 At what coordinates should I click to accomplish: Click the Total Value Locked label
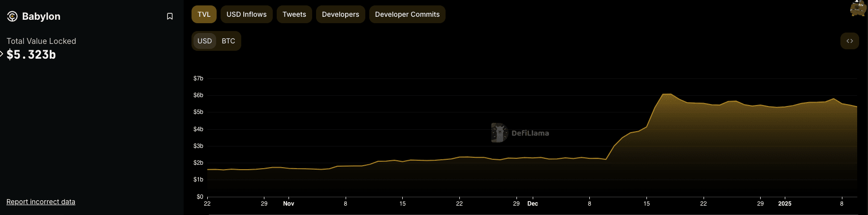41,41
